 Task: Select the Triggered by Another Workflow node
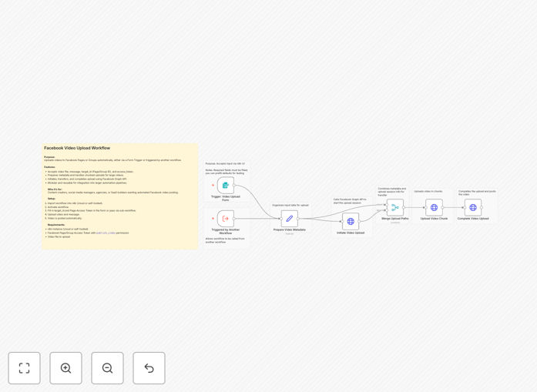click(225, 219)
